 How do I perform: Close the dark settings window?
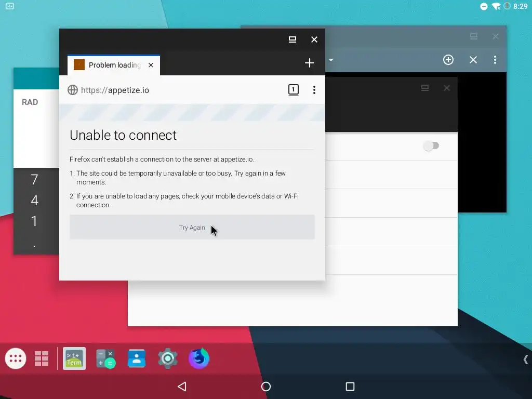click(x=447, y=88)
